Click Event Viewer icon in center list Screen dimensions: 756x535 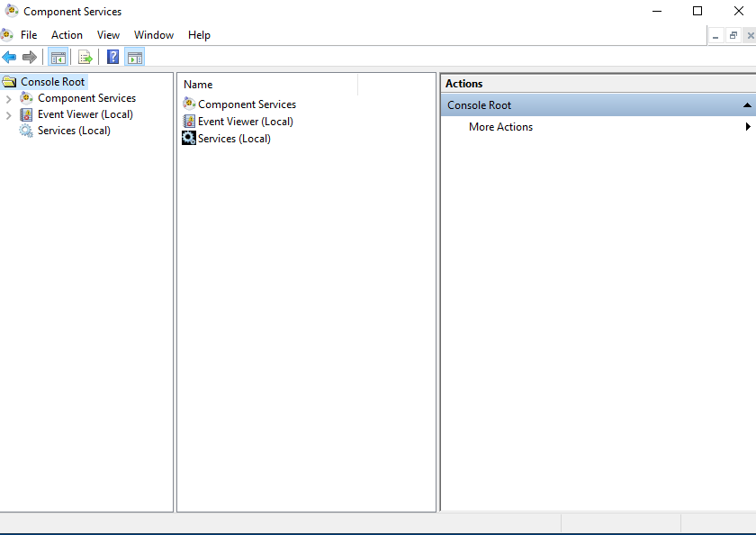[x=189, y=121]
